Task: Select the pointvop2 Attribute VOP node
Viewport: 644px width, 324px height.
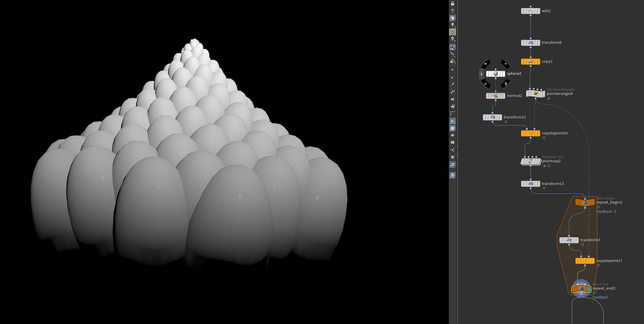Action: 531,161
